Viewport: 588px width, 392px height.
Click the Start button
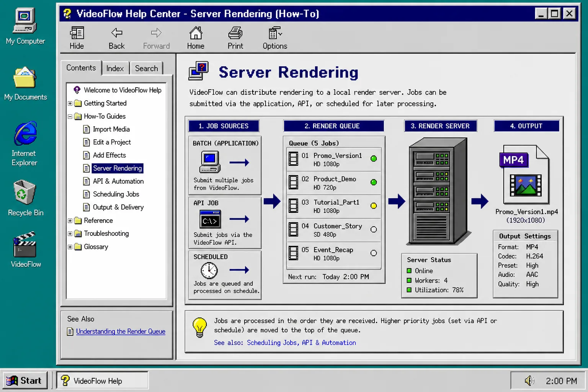tap(25, 381)
